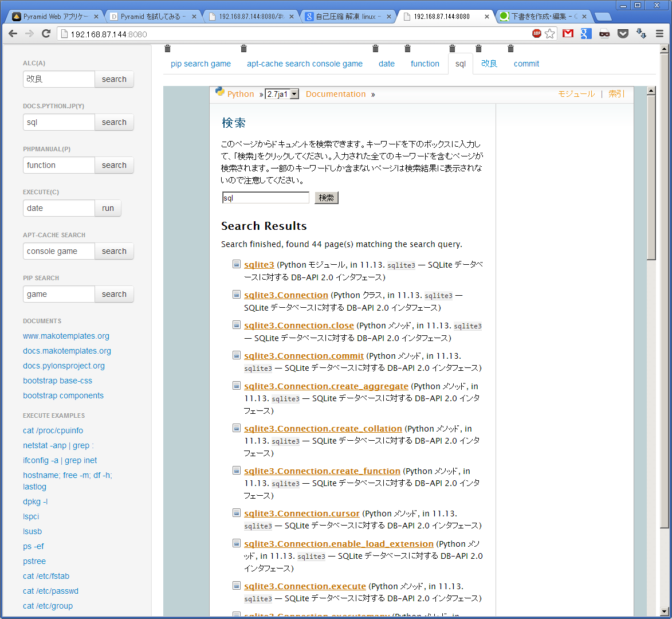672x619 pixels.
Task: Open the sqlite3.Connection.execute result link
Action: (x=305, y=586)
